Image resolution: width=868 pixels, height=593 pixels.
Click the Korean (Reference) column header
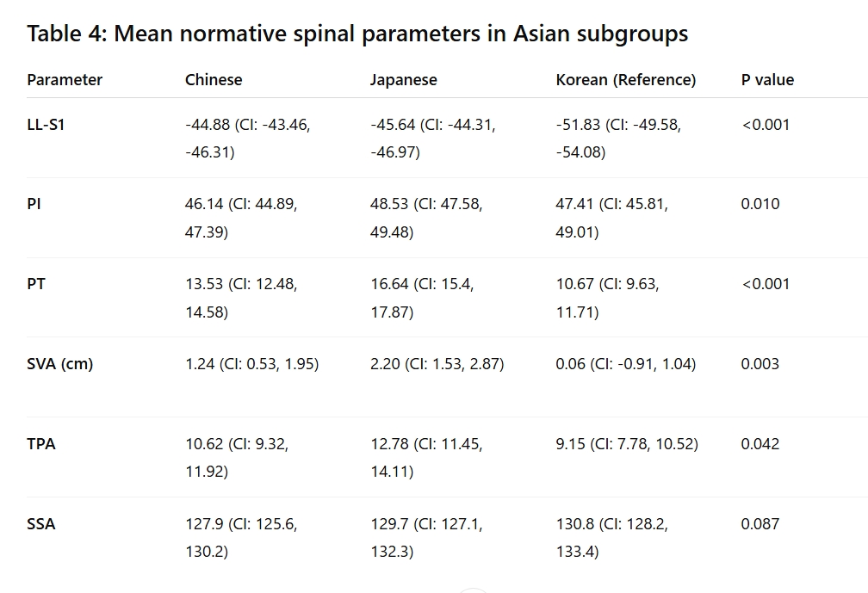(x=626, y=80)
